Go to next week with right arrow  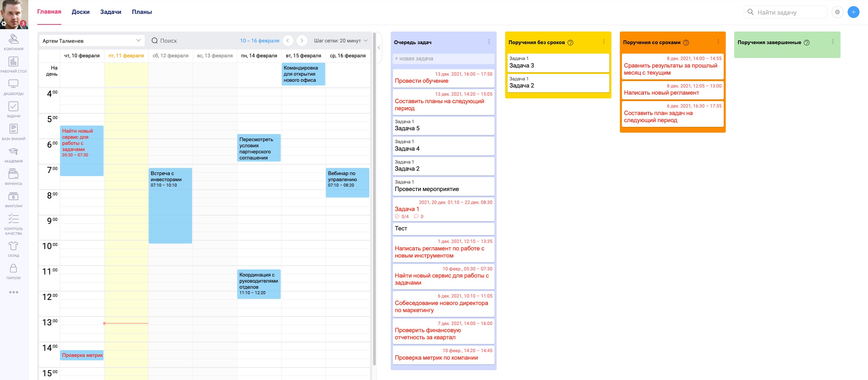tap(301, 41)
